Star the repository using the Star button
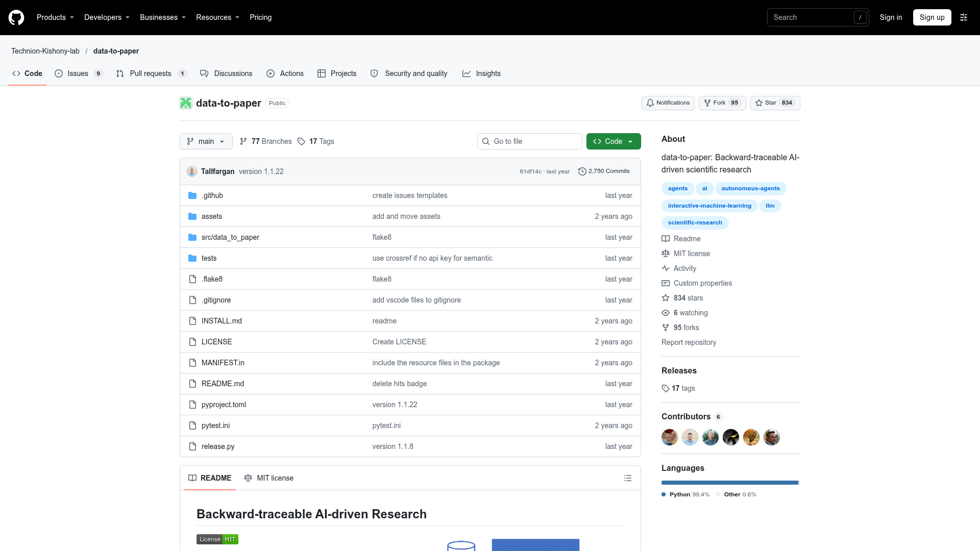 click(x=775, y=103)
